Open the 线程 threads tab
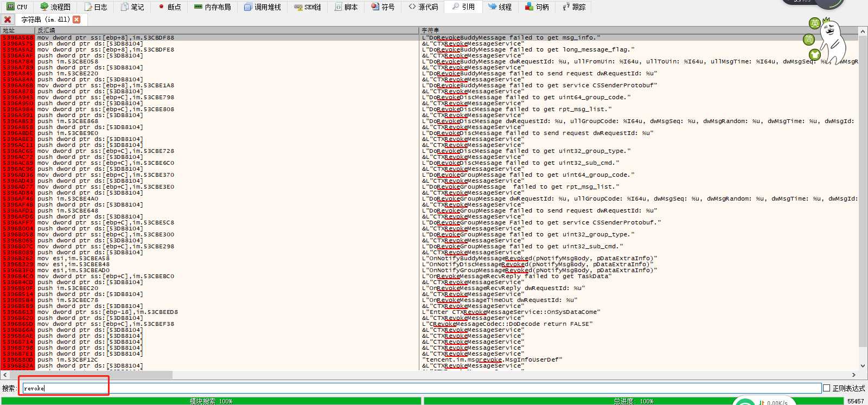Screen dimensions: 868x405 (500, 7)
